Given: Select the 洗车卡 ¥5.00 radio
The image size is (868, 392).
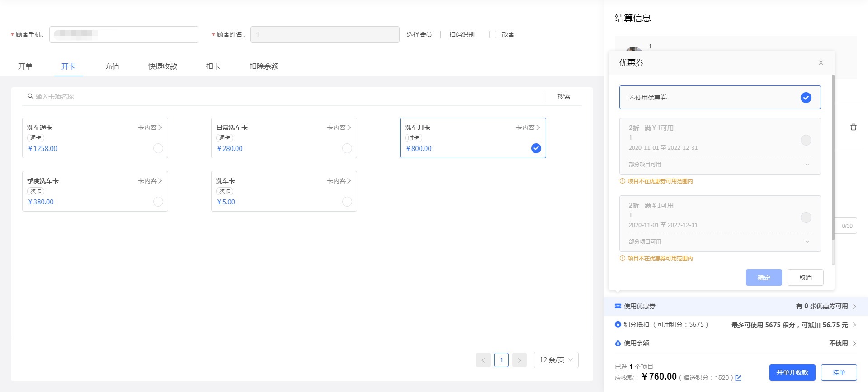Looking at the screenshot, I should click(347, 202).
